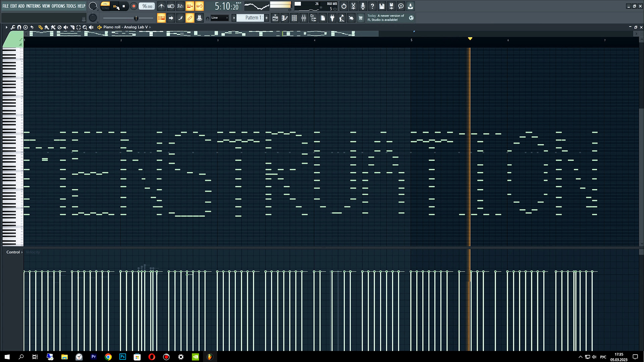Open the mixer window
Image resolution: width=644 pixels, height=362 pixels.
304,18
